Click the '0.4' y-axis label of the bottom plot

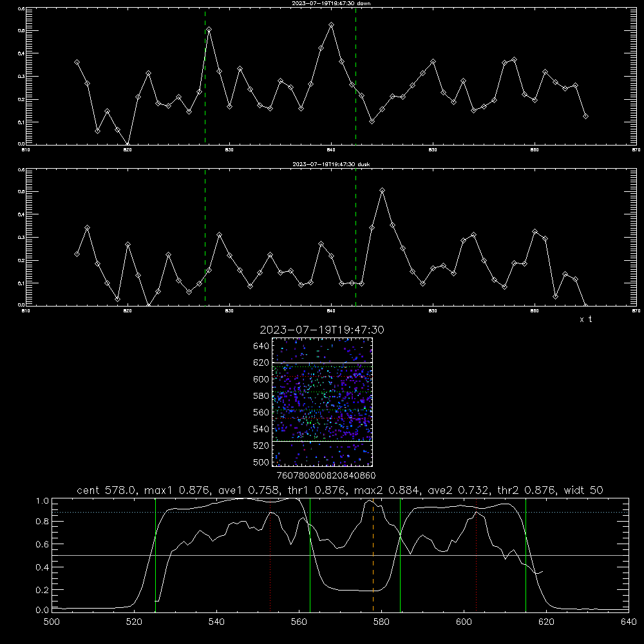coord(43,567)
